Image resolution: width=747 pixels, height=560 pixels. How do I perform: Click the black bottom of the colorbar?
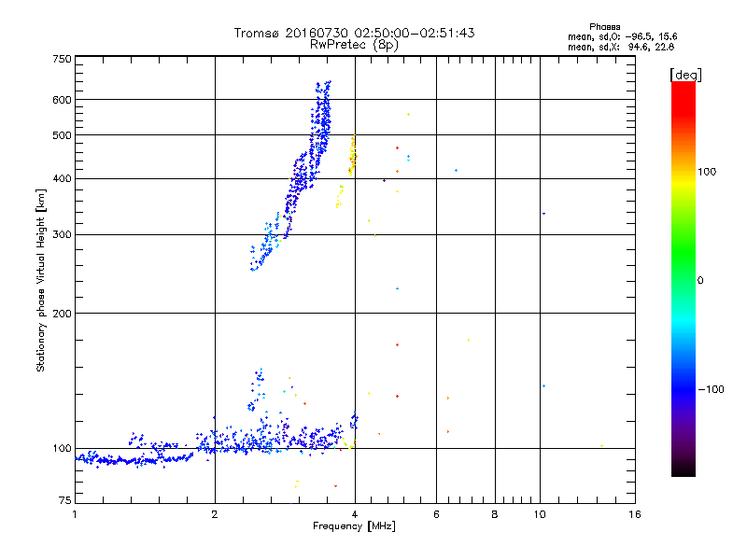[x=684, y=469]
